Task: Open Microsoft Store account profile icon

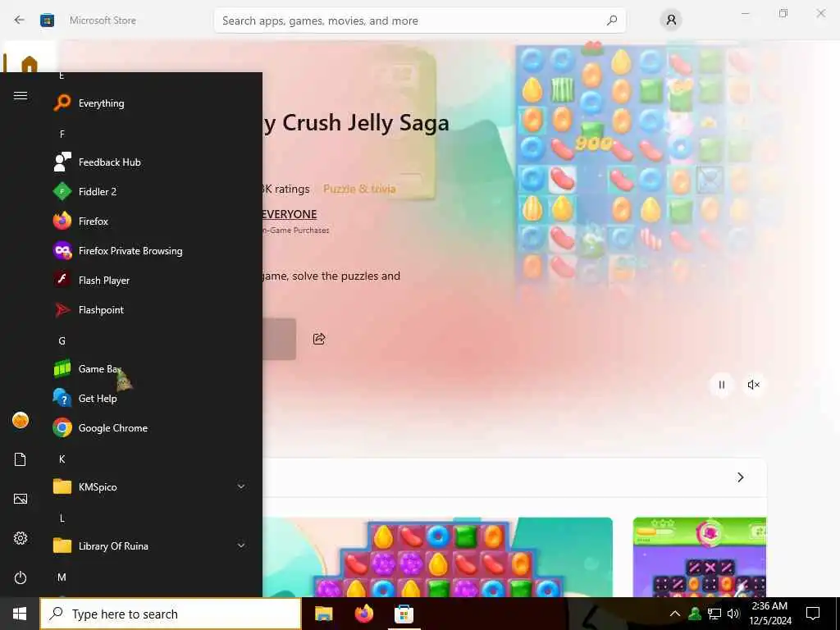Action: pyautogui.click(x=671, y=21)
